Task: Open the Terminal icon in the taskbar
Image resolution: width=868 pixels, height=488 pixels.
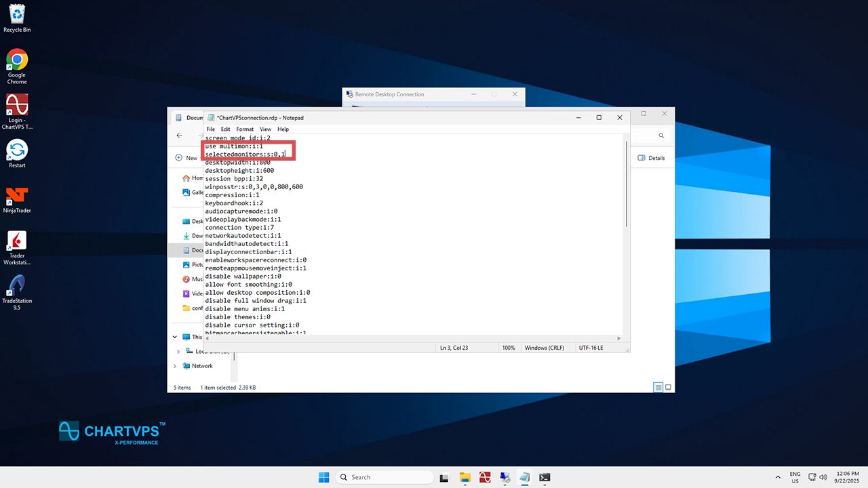Action: pos(545,477)
